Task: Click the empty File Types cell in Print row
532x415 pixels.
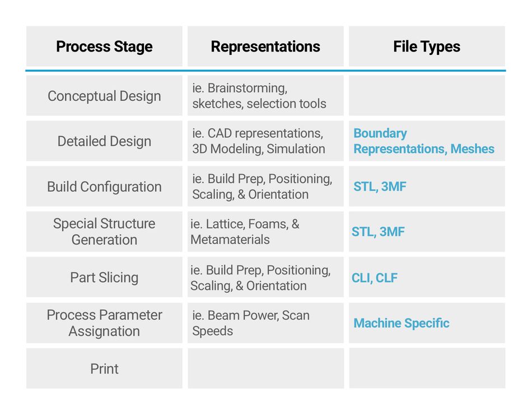Action: pyautogui.click(x=427, y=368)
